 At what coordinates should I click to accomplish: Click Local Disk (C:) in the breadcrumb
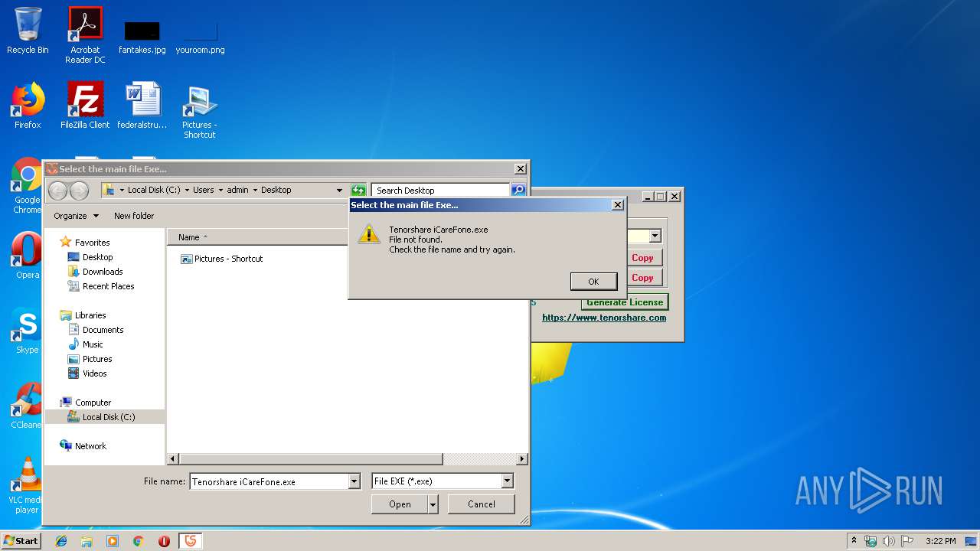click(154, 190)
